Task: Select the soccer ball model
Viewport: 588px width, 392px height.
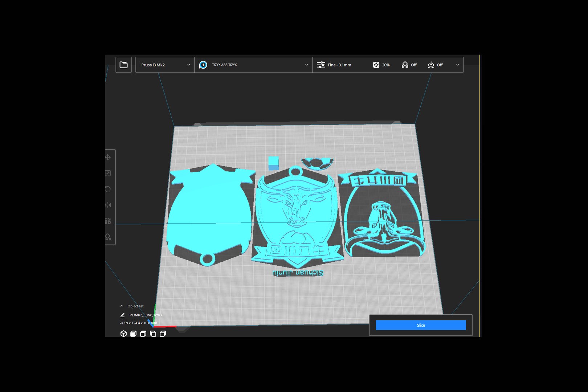Action: (x=317, y=164)
